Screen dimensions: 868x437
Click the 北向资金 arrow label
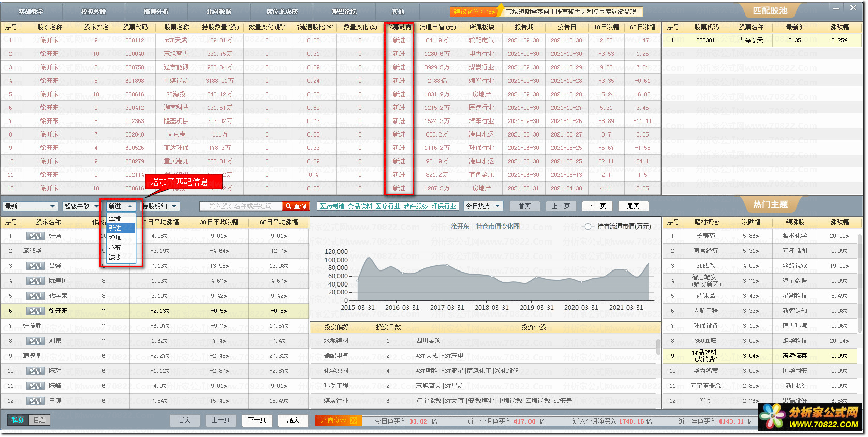point(339,420)
